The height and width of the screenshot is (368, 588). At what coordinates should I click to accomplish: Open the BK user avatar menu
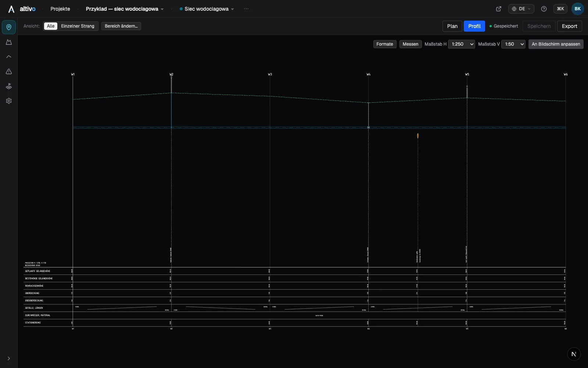(x=578, y=9)
